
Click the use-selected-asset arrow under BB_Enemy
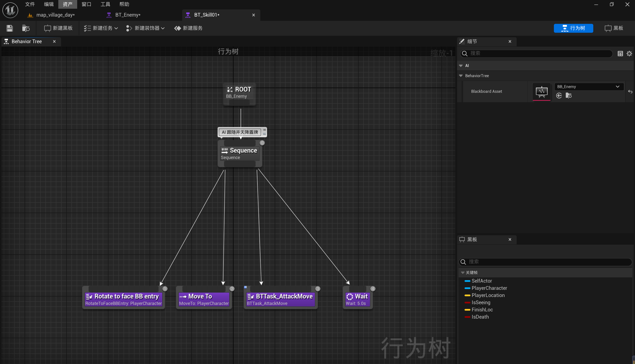[x=559, y=96]
